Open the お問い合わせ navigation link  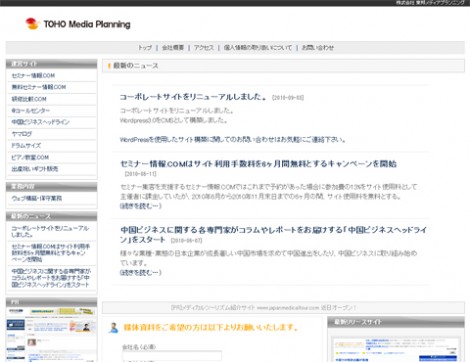tap(318, 48)
